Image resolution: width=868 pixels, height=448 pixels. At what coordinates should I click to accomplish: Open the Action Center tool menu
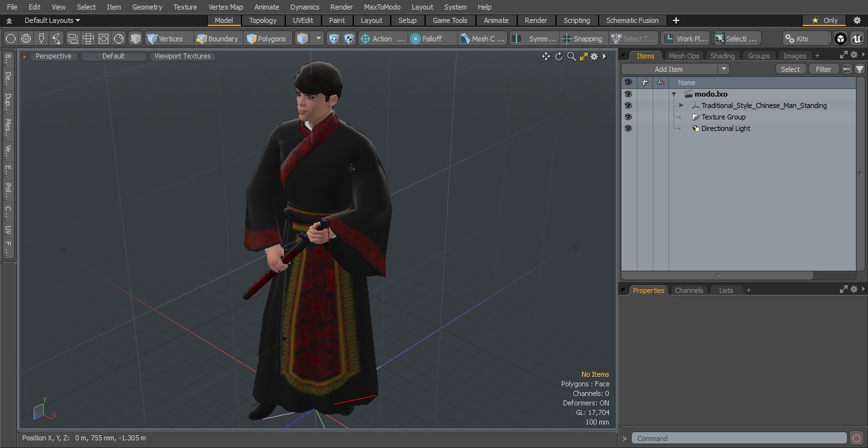tap(382, 39)
